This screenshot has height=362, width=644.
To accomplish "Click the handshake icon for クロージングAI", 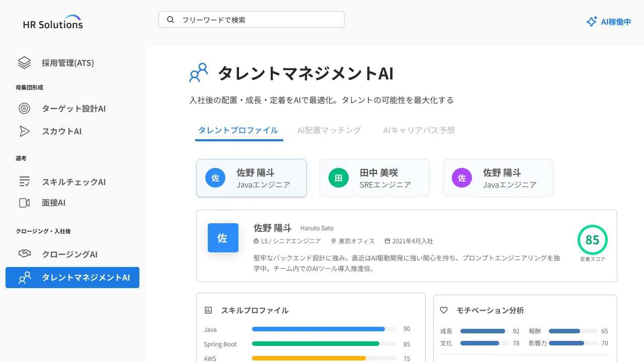I will point(24,254).
